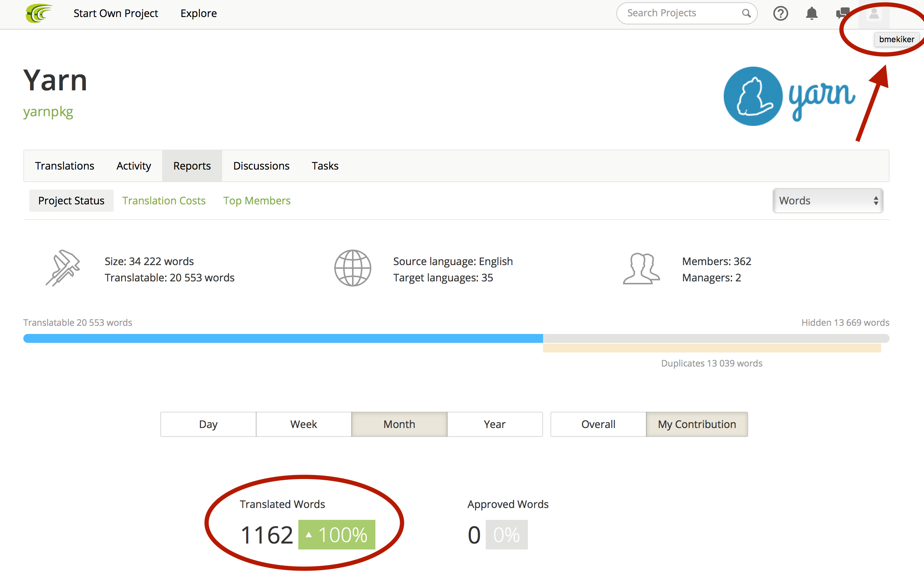Click the globe languages icon
Screen dimensions: 924x575
click(x=352, y=268)
